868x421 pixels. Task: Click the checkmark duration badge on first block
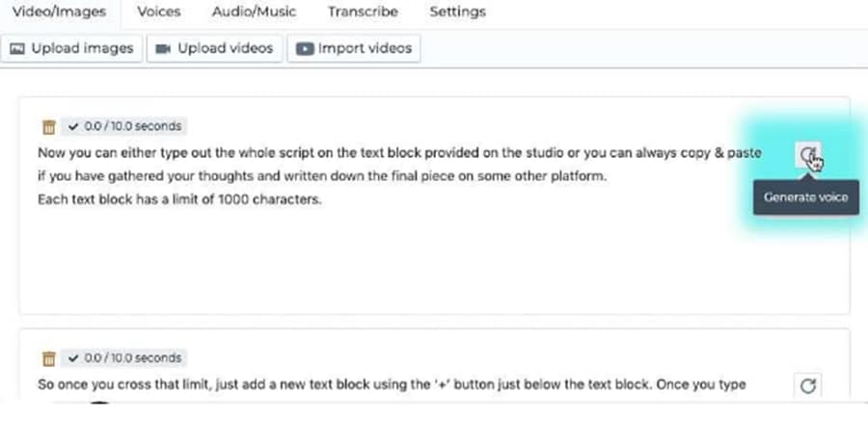click(x=124, y=126)
